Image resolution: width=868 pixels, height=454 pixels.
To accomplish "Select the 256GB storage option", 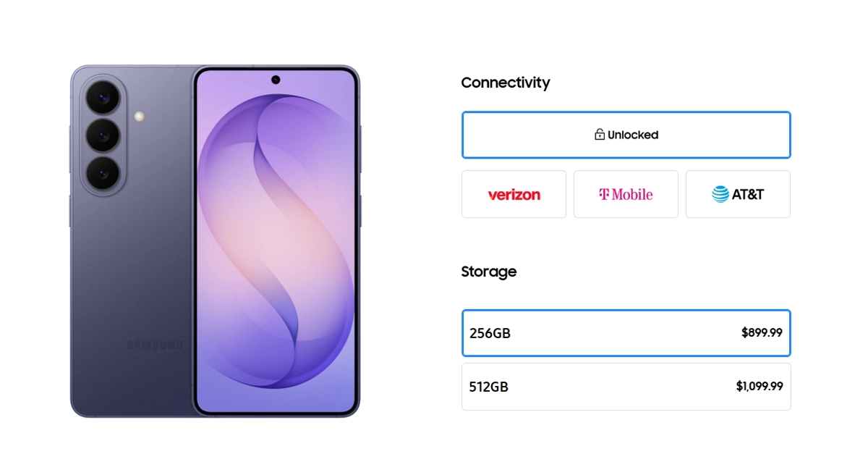I will (626, 333).
